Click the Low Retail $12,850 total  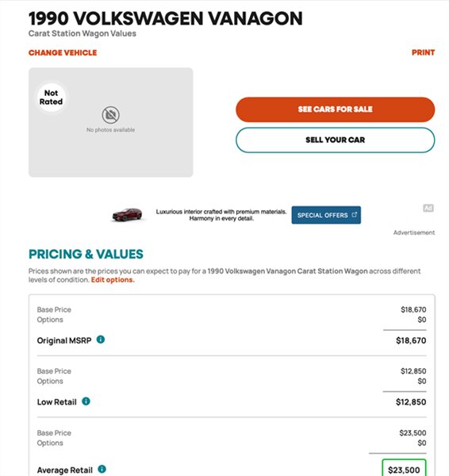pos(411,402)
